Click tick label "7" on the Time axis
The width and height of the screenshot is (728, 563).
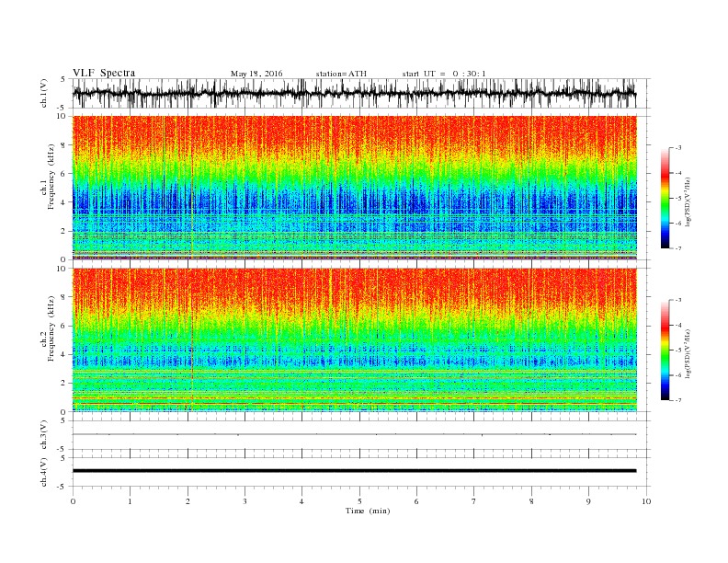(x=474, y=501)
